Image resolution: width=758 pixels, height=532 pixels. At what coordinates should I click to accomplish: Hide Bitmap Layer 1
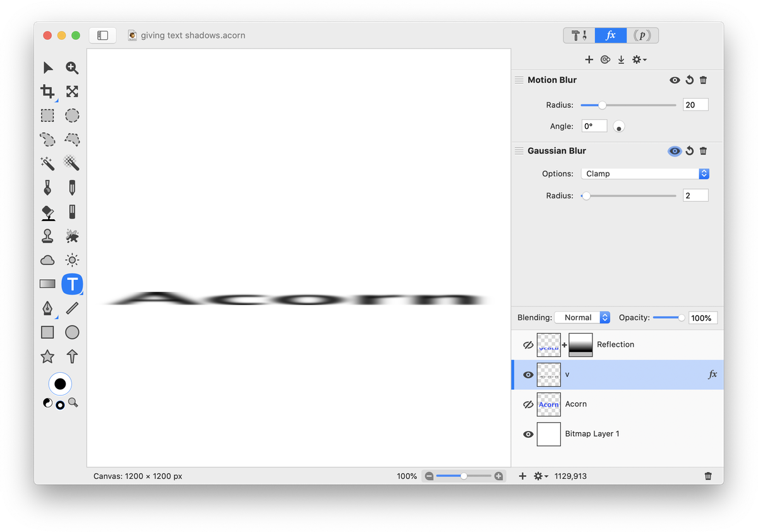[x=529, y=434]
